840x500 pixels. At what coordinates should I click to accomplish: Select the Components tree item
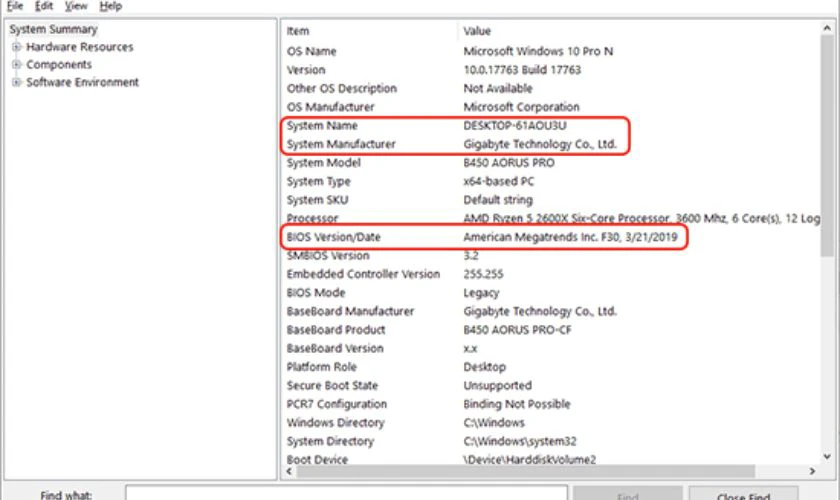59,65
